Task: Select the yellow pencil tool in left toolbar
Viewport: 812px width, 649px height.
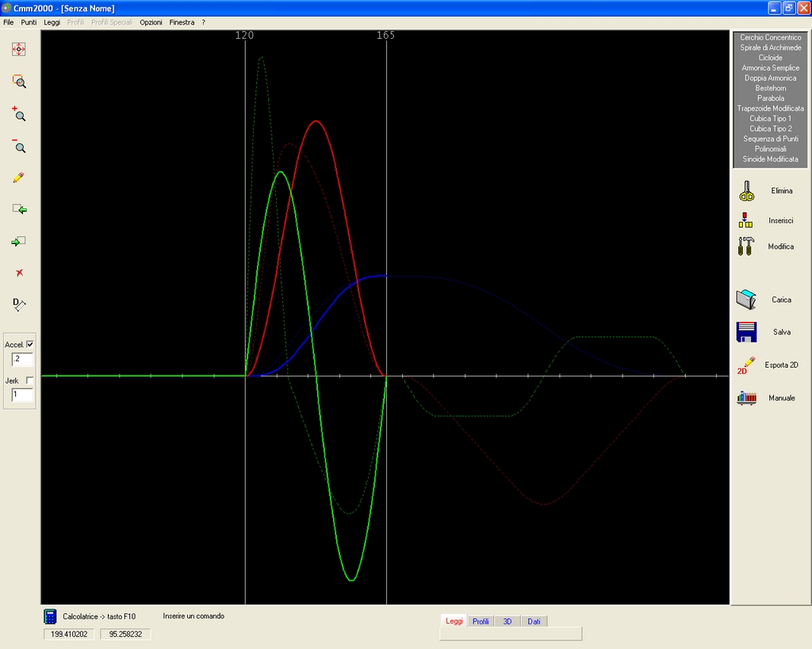Action: (x=19, y=178)
